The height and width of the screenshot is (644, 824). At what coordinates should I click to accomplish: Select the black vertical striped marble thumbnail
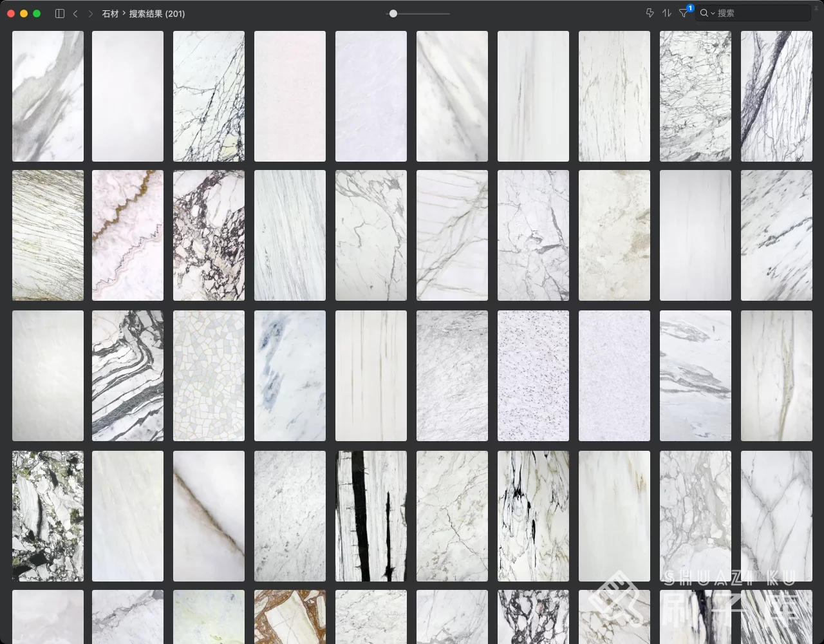pyautogui.click(x=371, y=516)
